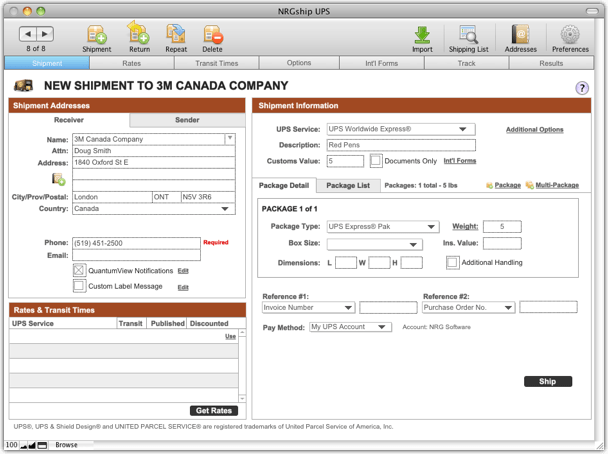The height and width of the screenshot is (454, 608).
Task: Open the Package Type dropdown
Action: click(x=383, y=226)
